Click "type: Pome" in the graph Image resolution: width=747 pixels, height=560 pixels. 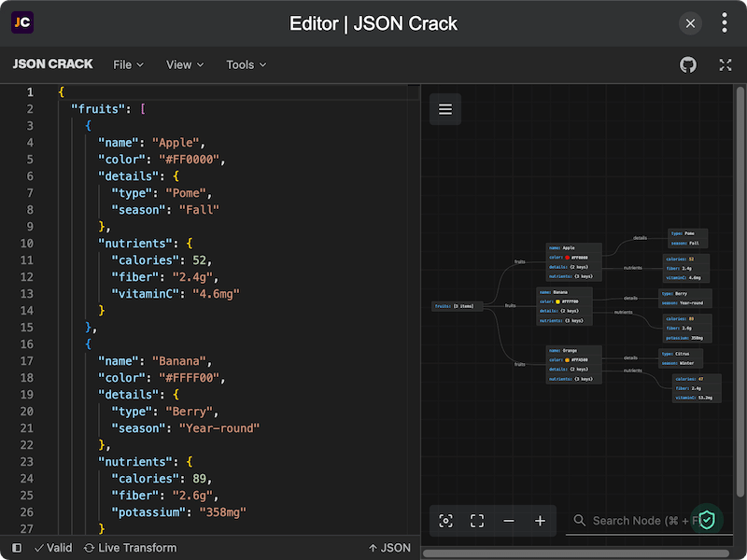[x=687, y=233]
